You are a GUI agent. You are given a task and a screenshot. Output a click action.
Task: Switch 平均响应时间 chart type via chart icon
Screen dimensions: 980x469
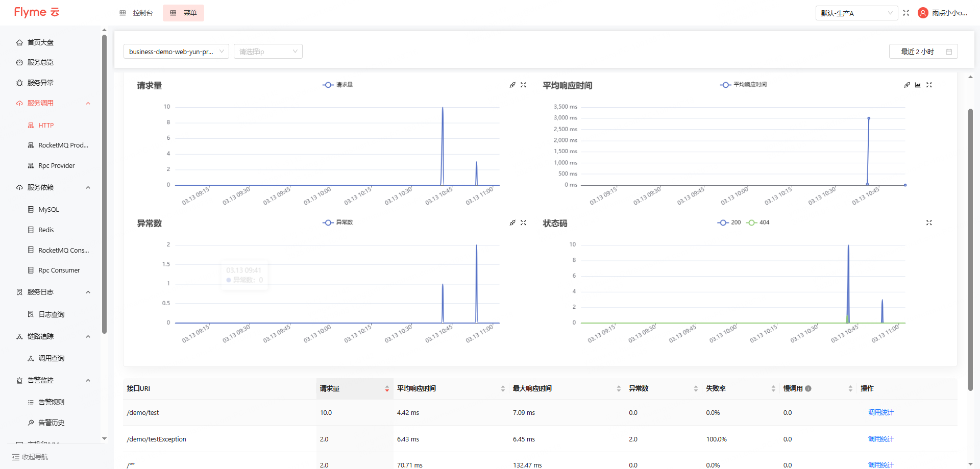coord(918,85)
